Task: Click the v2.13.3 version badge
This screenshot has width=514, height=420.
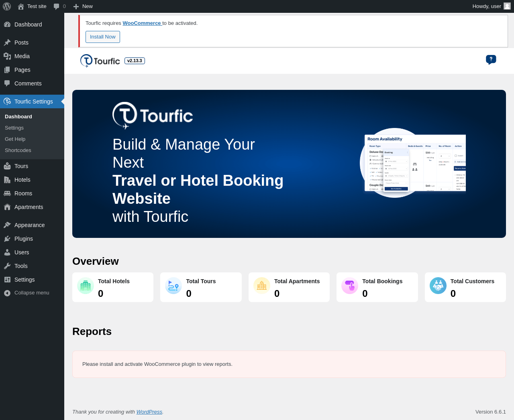Action: click(x=135, y=61)
